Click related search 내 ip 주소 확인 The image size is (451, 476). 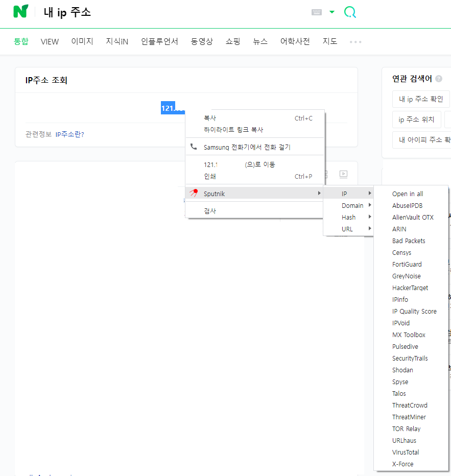(x=421, y=99)
